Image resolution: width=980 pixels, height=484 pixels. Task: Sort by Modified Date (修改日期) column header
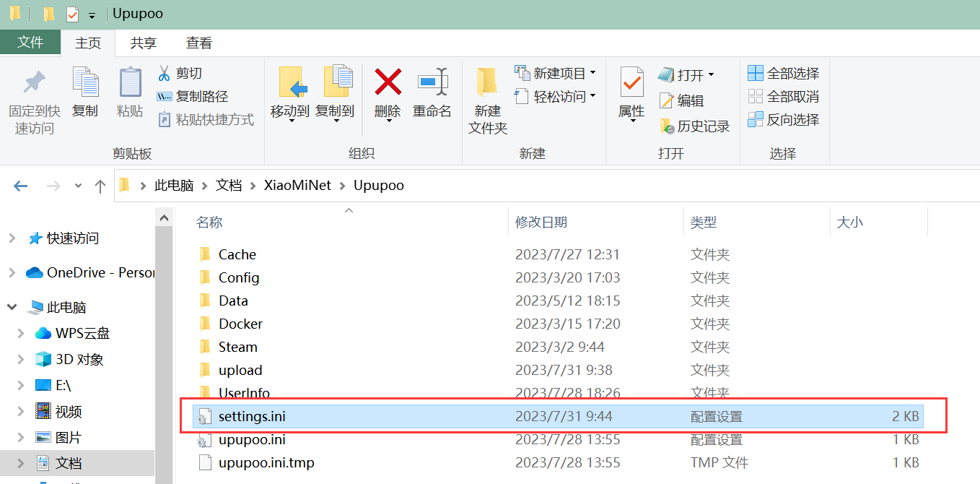(x=541, y=222)
